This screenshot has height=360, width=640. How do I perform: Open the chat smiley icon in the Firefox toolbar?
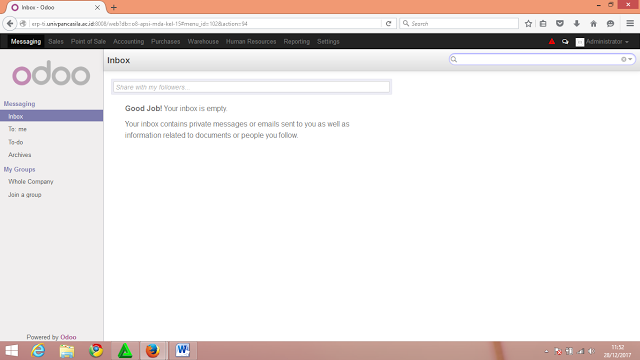[610, 24]
